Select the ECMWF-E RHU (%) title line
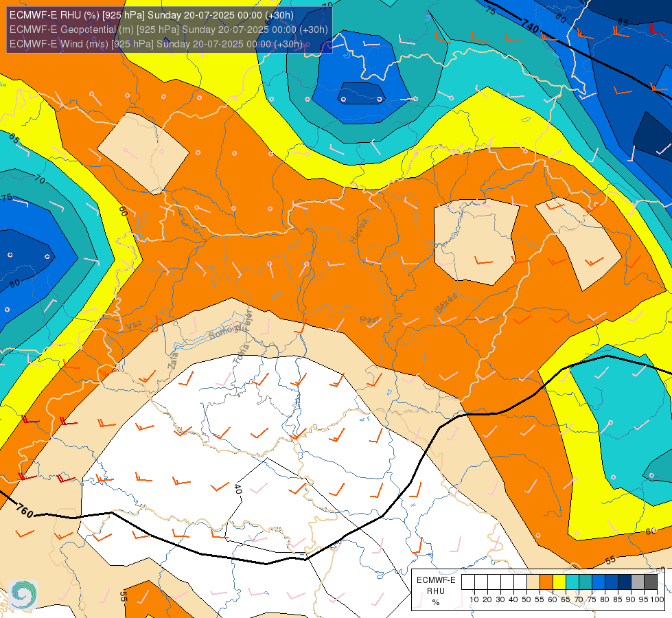This screenshot has height=618, width=672. click(x=151, y=15)
